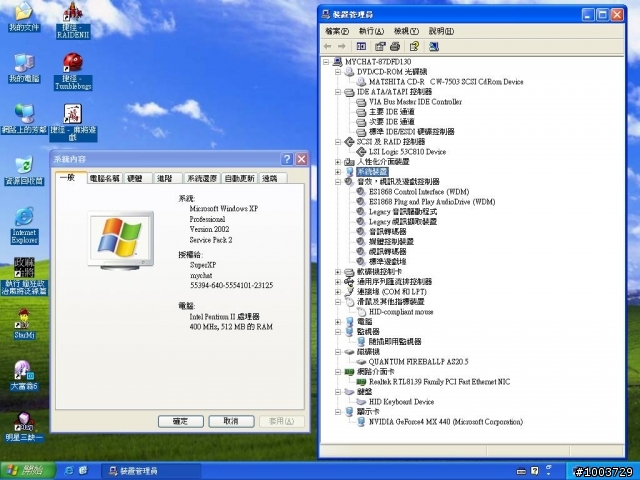This screenshot has height=480, width=640.
Task: Click the 確定 button
Action: (181, 421)
